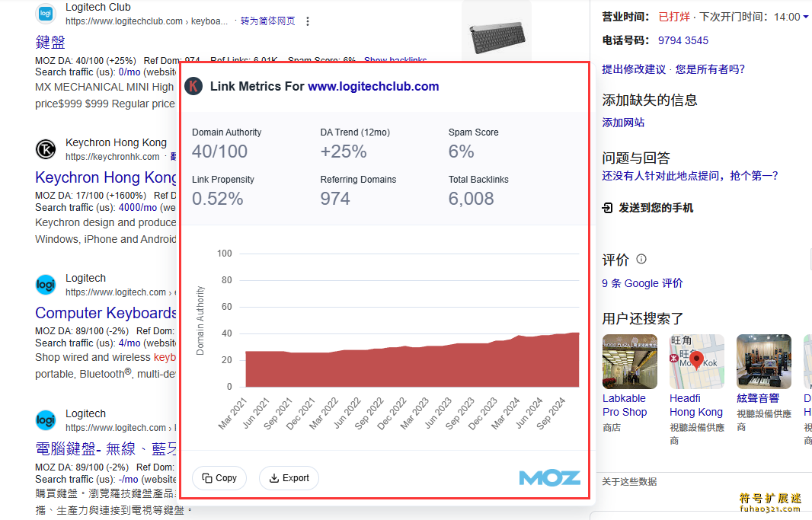Image resolution: width=812 pixels, height=520 pixels.
Task: Click the Keychron Hong Kong favicon
Action: tap(46, 149)
